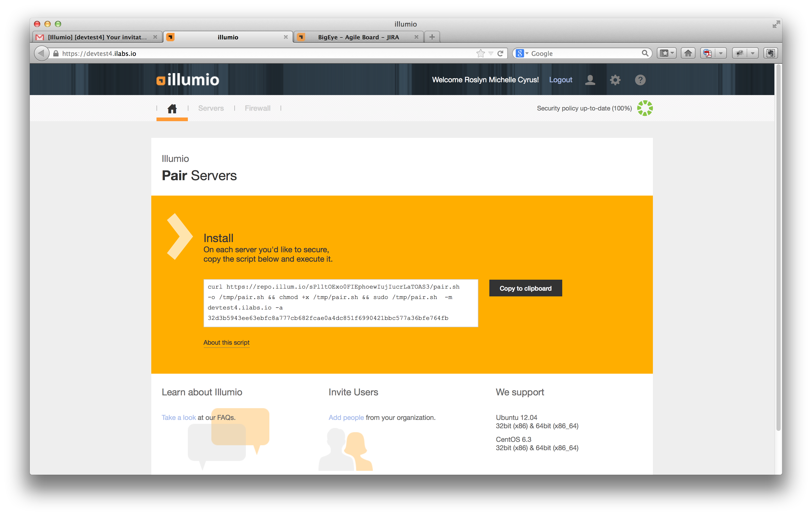Viewport: 812px width, 516px height.
Task: Click the Evernote clipper toolbar icon
Action: pos(770,53)
